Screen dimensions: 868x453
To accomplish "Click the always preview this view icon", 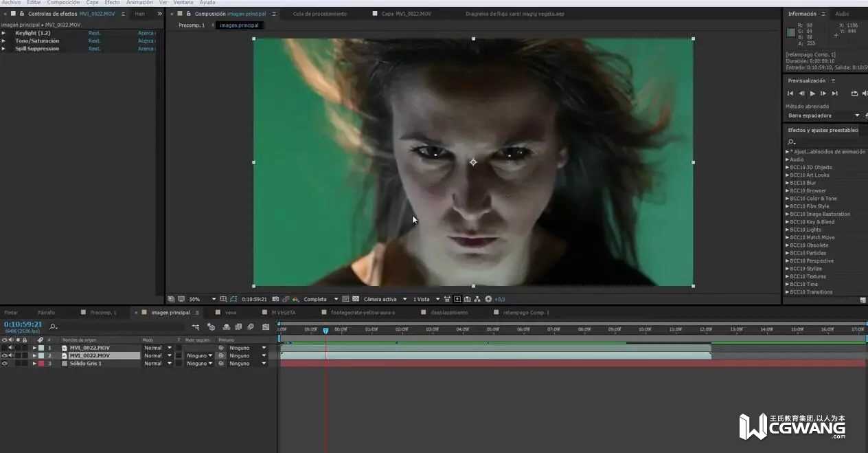I will tap(171, 299).
